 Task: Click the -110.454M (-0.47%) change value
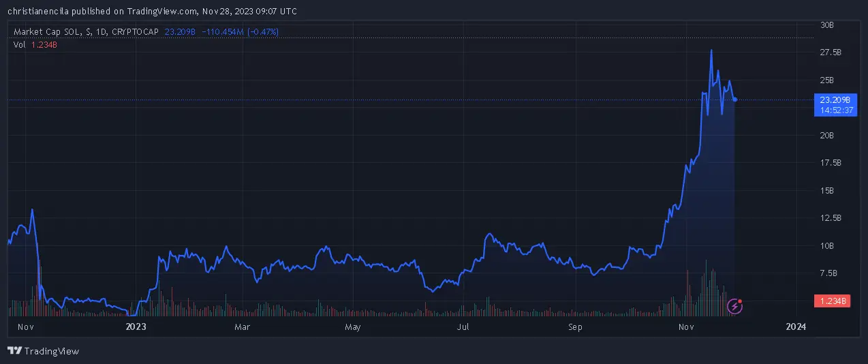tap(240, 32)
